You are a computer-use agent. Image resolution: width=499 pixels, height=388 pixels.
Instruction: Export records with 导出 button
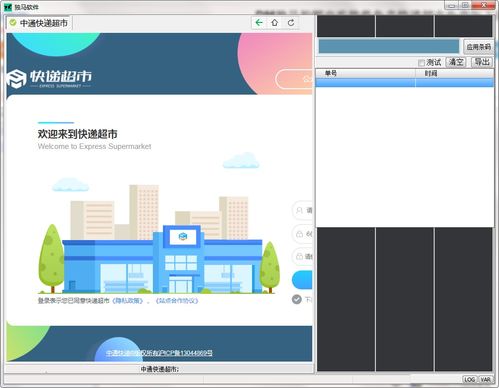(x=482, y=62)
